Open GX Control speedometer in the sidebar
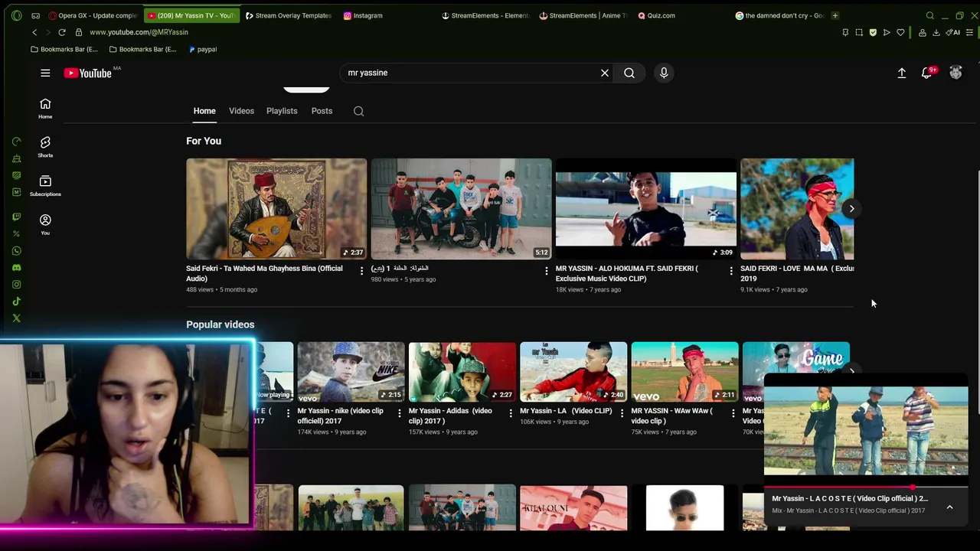 (x=16, y=142)
